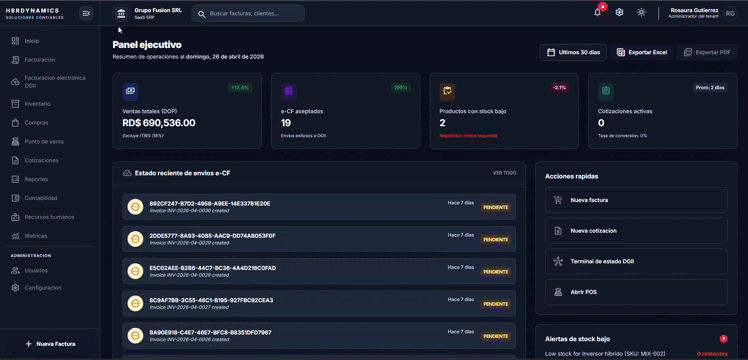
Task: Click the Configuracion gear icon in sidebar
Action: [x=15, y=288]
